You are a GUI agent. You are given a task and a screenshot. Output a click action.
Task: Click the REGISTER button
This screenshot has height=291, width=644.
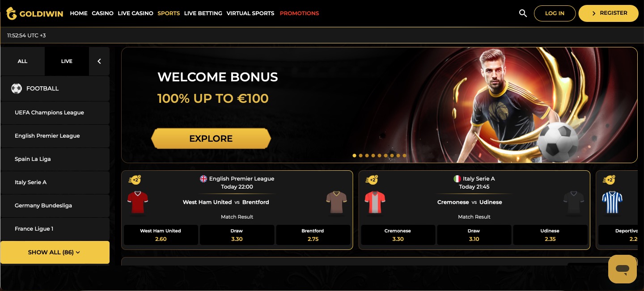pos(608,13)
